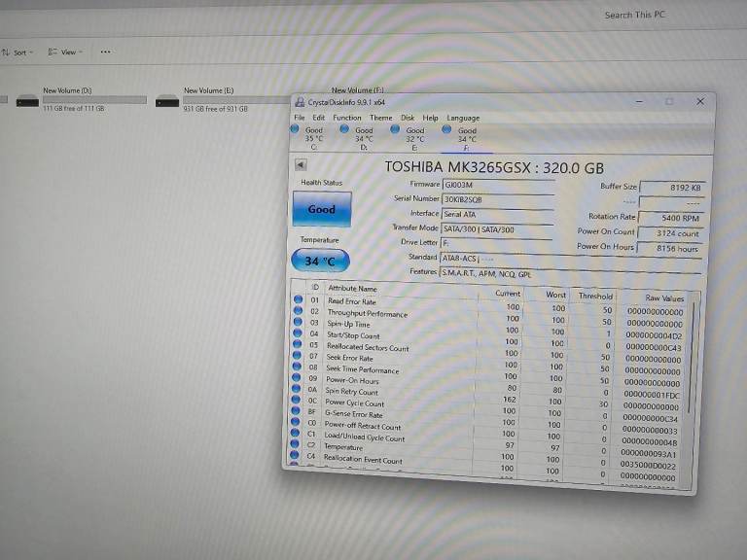The image size is (747, 560).
Task: Click the status dot for Power-off Retract Count
Action: (x=296, y=422)
